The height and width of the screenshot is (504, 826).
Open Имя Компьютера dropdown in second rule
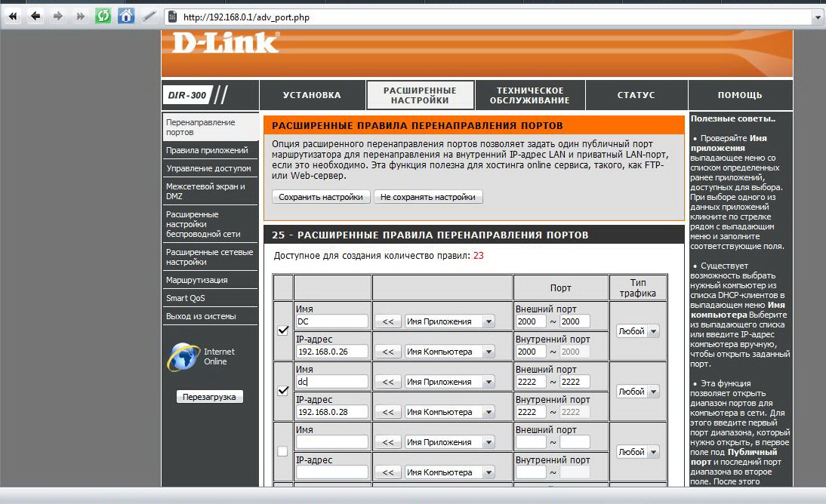point(449,412)
